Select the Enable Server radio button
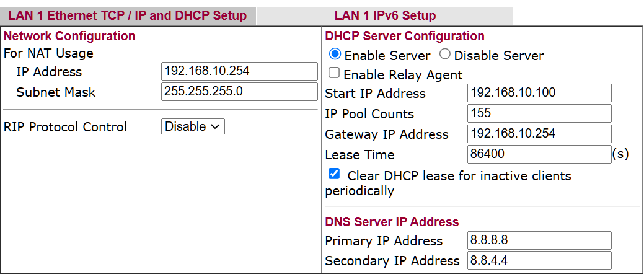The image size is (644, 277). pos(335,55)
